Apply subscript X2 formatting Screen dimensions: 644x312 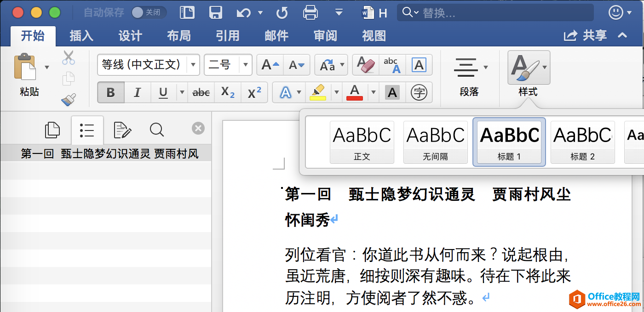coord(228,92)
